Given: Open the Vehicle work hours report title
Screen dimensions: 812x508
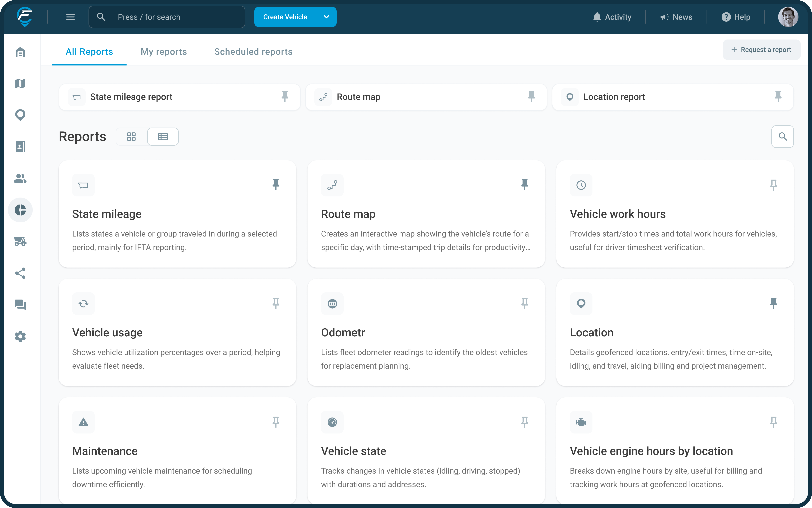Looking at the screenshot, I should (x=618, y=214).
